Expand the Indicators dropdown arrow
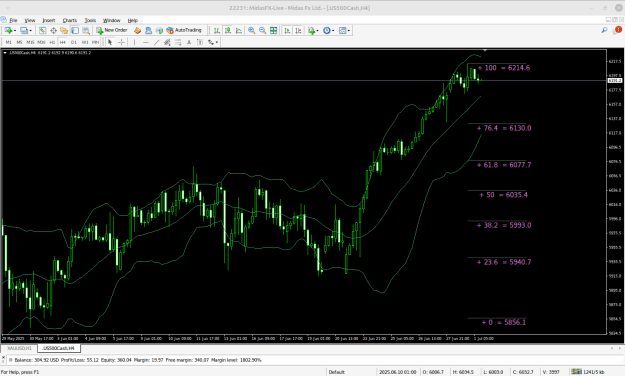Image resolution: width=625 pixels, height=376 pixels. pyautogui.click(x=318, y=31)
